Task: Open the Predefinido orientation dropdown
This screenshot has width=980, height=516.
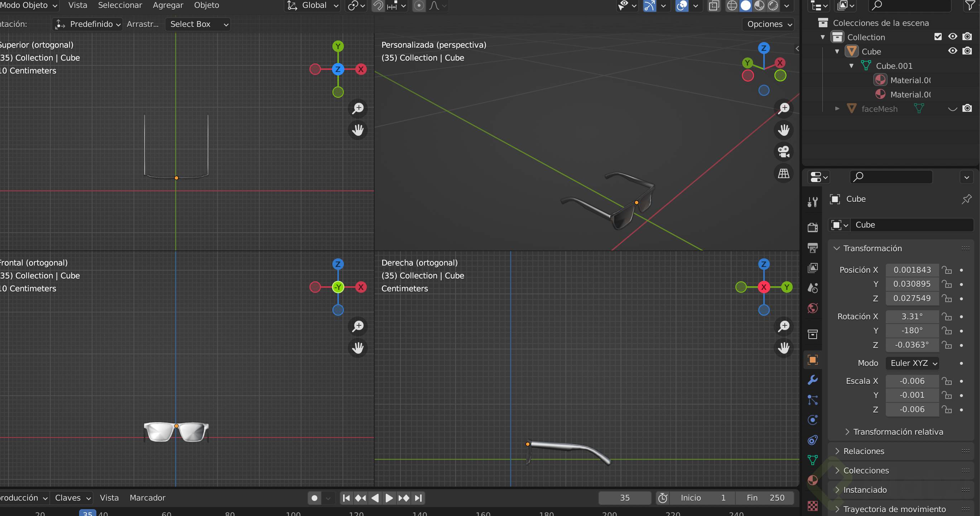Action: 88,24
